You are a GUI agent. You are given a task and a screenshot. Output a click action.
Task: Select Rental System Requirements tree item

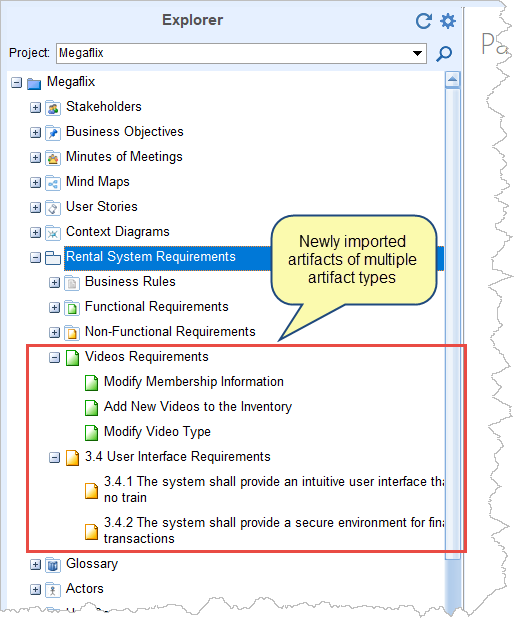coord(151,257)
